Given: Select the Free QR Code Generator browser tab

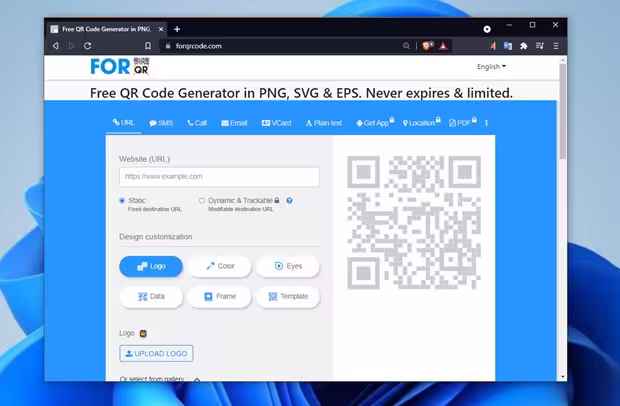Looking at the screenshot, I should (107, 29).
